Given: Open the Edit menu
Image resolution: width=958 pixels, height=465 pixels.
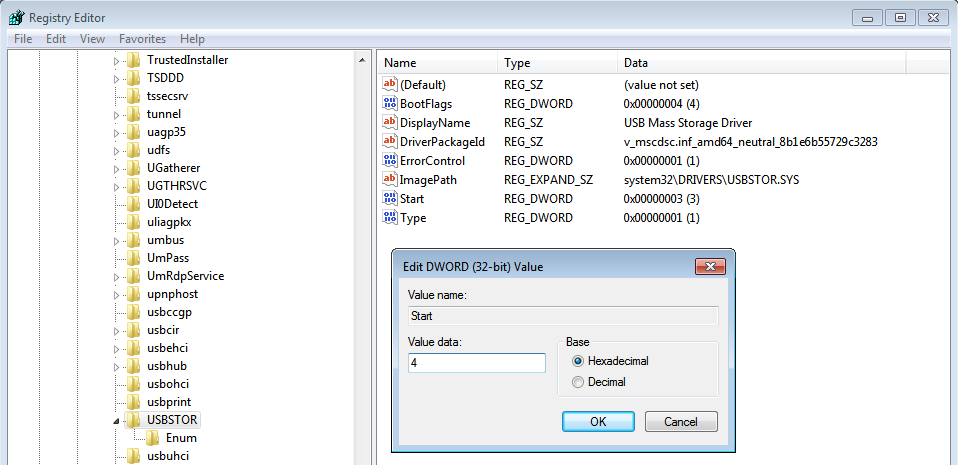Looking at the screenshot, I should coord(56,39).
